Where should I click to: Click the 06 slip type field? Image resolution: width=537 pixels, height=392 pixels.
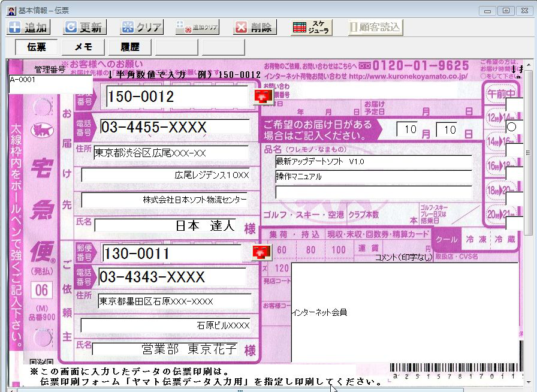coord(41,290)
